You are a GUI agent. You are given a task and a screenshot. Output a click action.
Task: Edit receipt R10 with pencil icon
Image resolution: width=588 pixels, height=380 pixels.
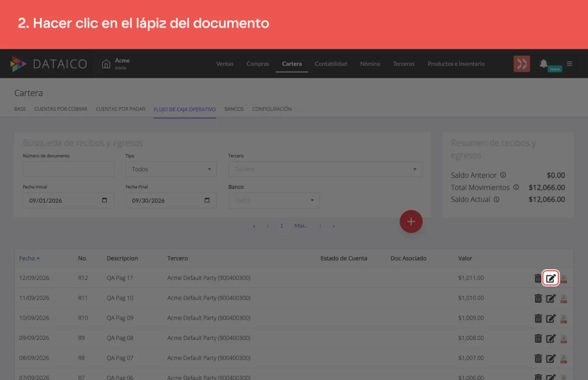[x=551, y=318]
